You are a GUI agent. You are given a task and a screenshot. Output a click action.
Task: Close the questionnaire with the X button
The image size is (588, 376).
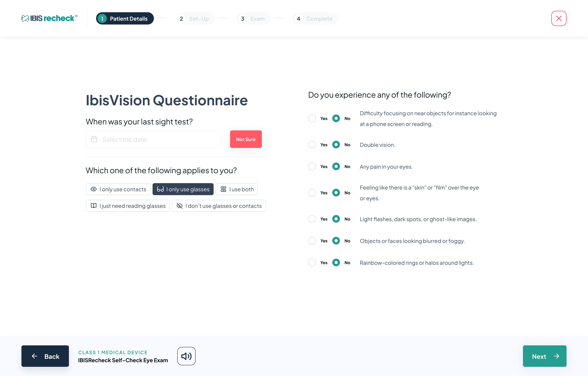click(x=558, y=18)
